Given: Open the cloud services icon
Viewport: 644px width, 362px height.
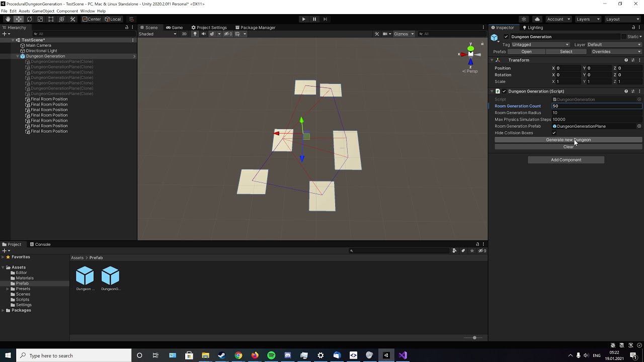Looking at the screenshot, I should pos(537,19).
